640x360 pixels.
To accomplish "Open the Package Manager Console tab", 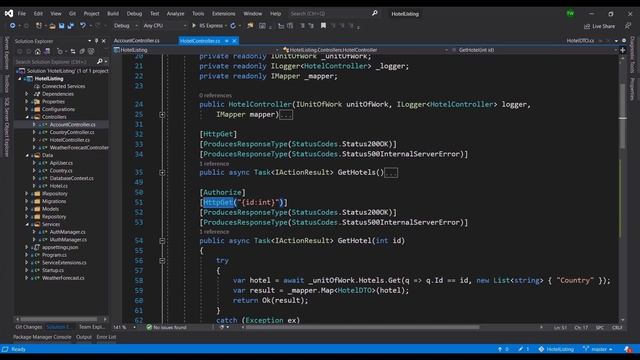I will coord(42,337).
